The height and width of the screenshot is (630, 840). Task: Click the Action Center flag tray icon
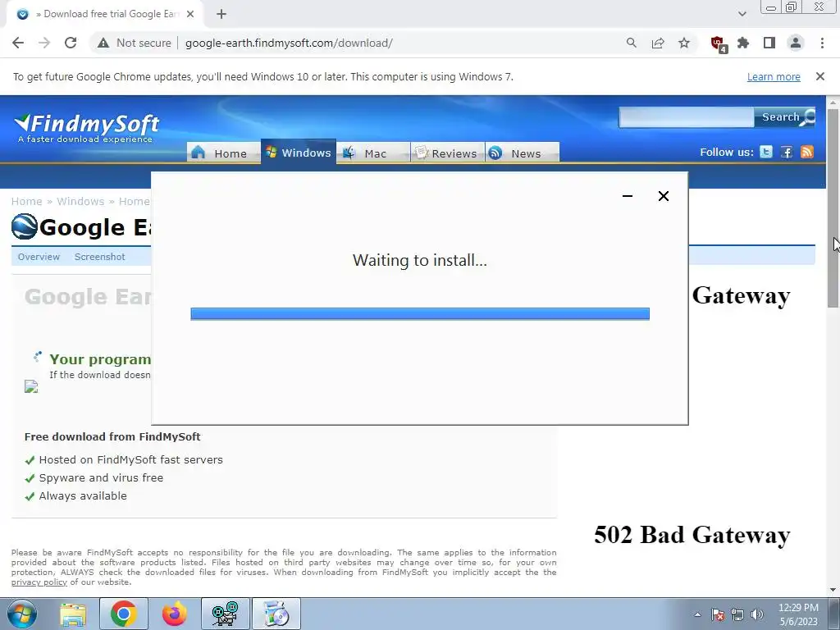click(718, 614)
